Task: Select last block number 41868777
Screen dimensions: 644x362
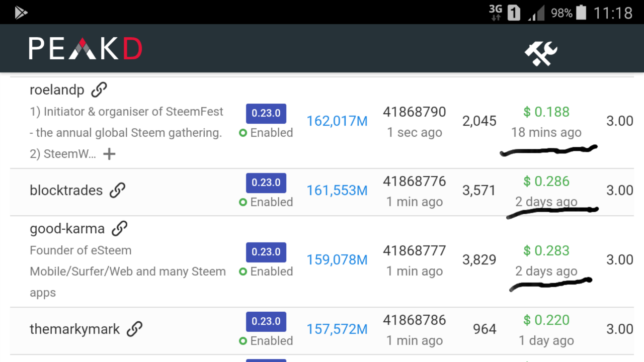Action: coord(415,250)
